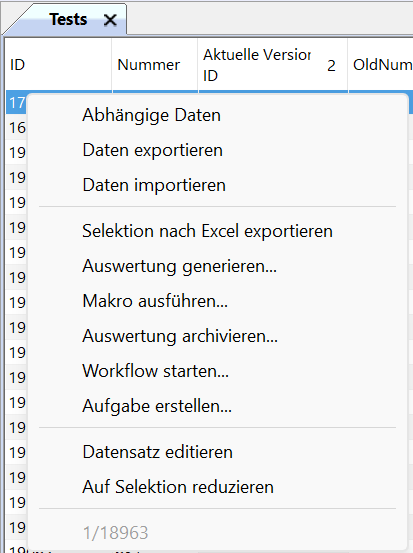Click the 1/18963 selection count label
This screenshot has height=553, width=413.
115,533
